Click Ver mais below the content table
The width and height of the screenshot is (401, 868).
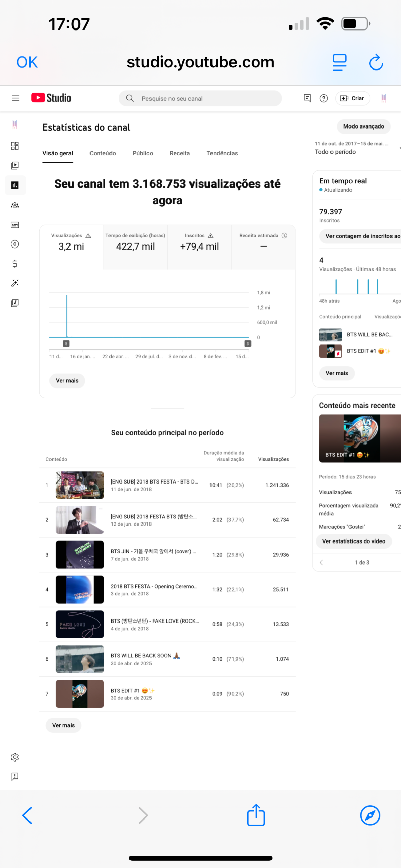[x=63, y=725]
